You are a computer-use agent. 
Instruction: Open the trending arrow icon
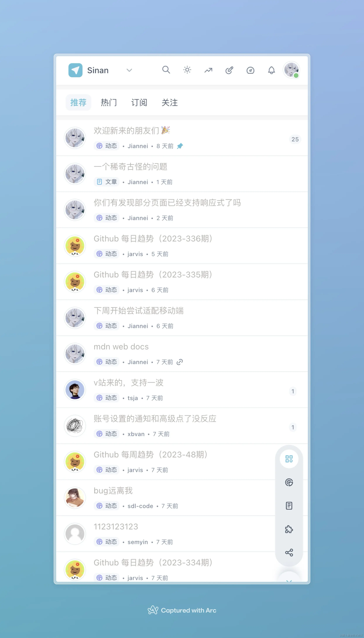[x=208, y=70]
